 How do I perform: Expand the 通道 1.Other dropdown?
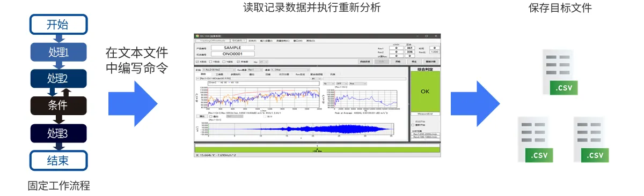[290, 70]
